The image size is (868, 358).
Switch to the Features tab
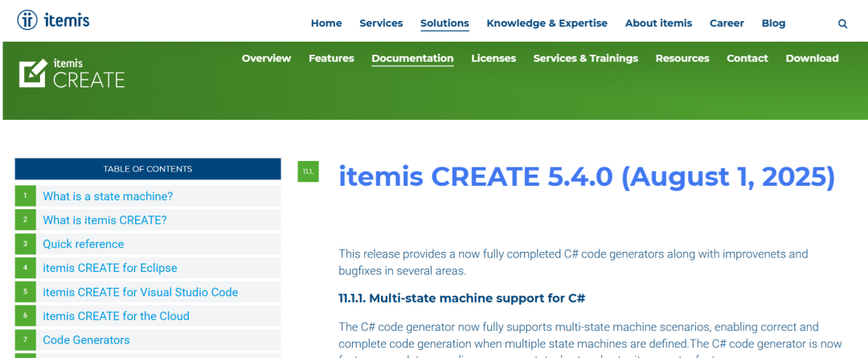331,58
